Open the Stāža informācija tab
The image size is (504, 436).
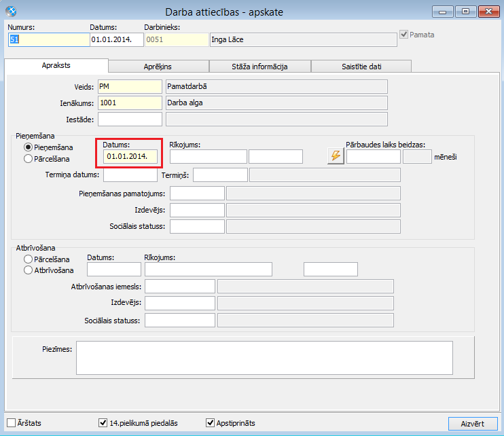[259, 67]
